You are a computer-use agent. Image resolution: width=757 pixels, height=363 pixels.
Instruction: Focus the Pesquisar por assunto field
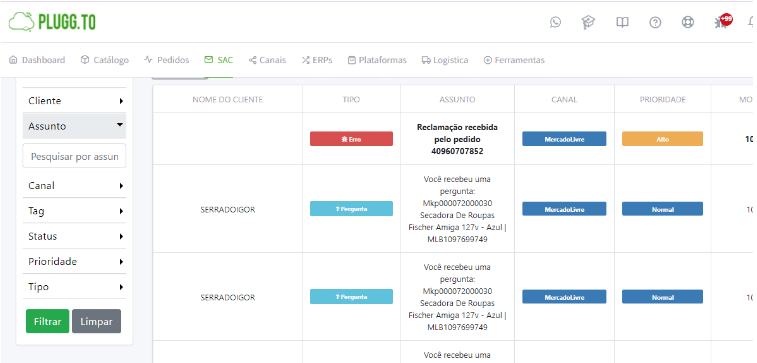pyautogui.click(x=74, y=156)
